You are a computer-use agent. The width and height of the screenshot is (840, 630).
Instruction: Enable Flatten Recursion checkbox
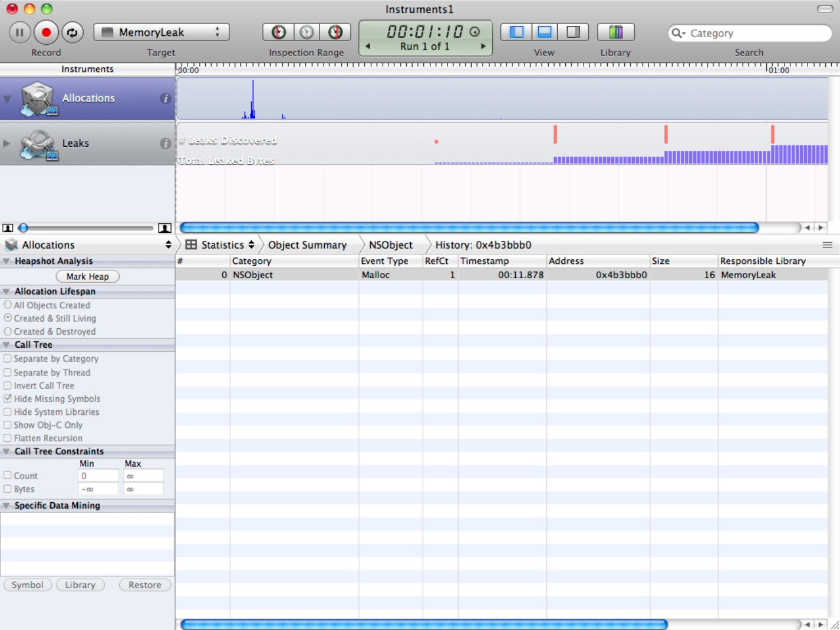pos(8,438)
